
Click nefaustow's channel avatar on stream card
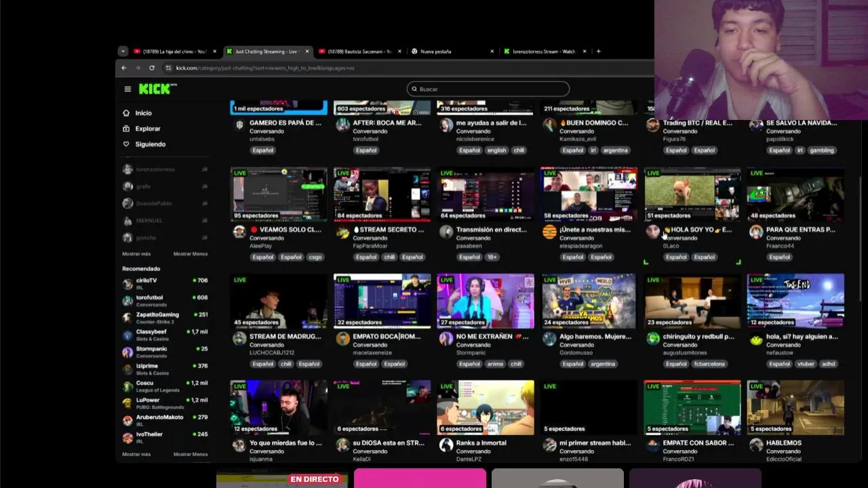(756, 339)
